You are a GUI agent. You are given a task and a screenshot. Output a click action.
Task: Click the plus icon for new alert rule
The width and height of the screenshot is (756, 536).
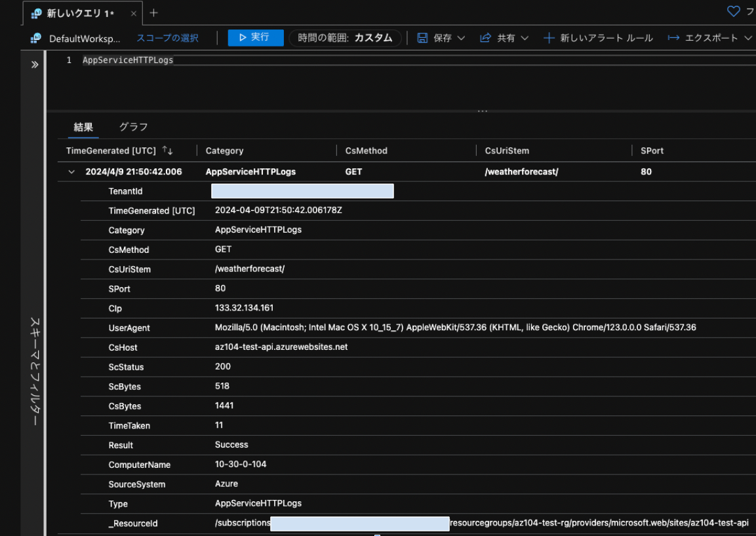pos(549,38)
